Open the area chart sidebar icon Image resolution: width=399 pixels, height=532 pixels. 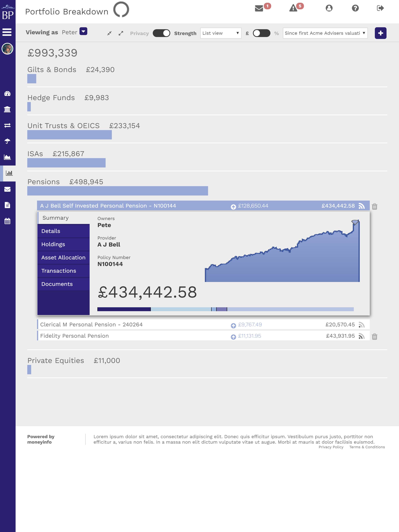click(7, 157)
